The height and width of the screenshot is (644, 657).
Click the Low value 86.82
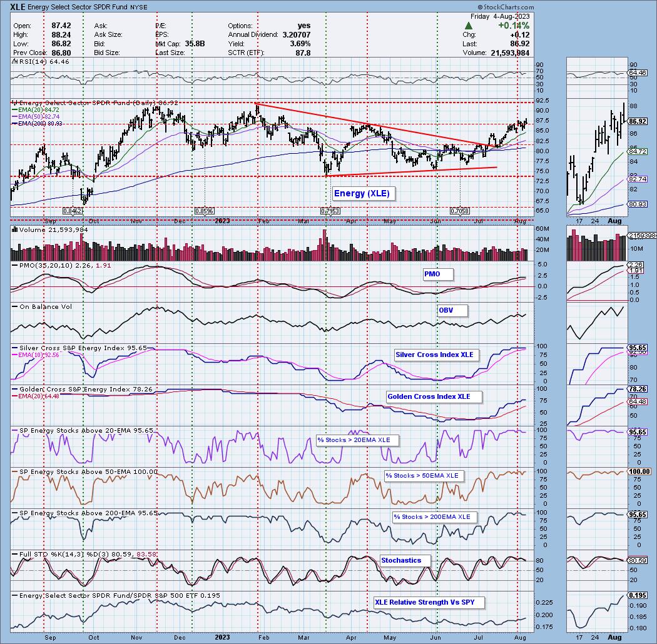tap(61, 44)
